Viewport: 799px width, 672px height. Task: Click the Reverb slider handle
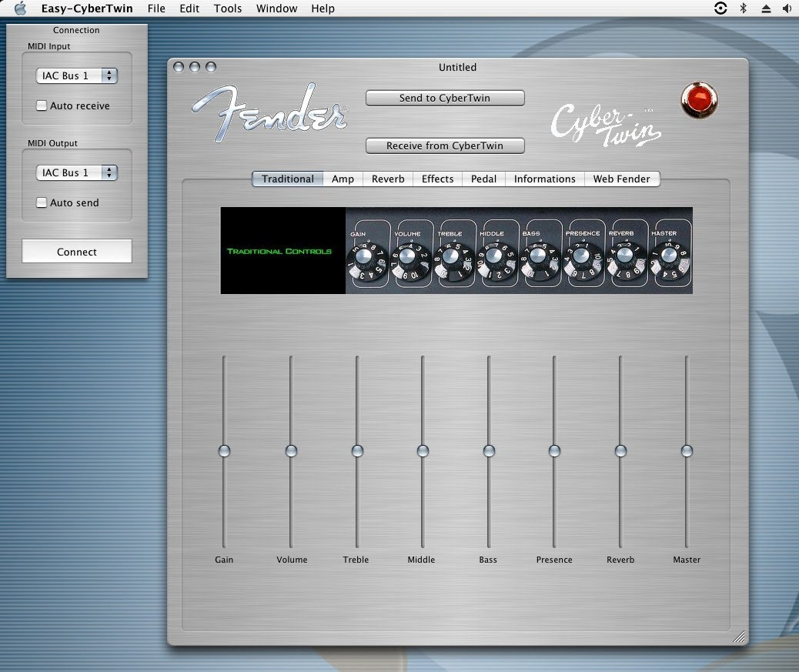pos(620,451)
